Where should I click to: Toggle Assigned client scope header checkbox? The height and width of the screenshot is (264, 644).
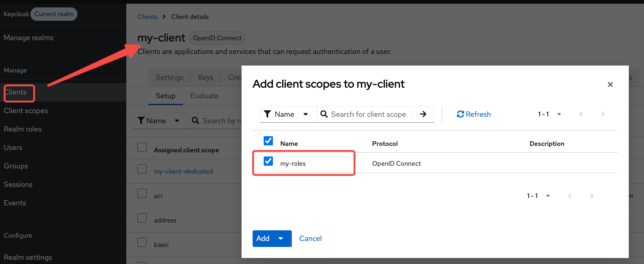click(142, 147)
